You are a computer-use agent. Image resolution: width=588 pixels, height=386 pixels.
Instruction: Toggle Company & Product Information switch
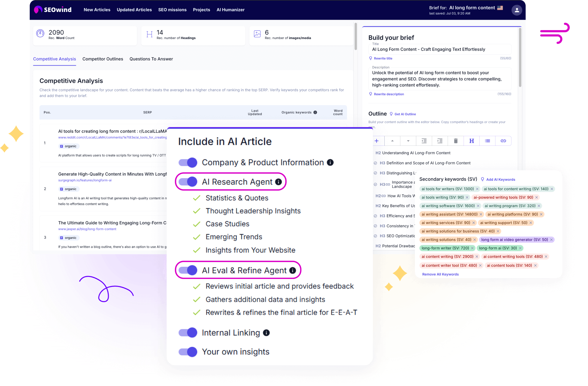click(188, 162)
